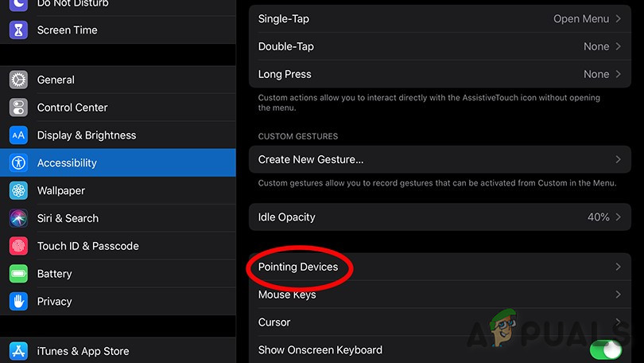Image resolution: width=644 pixels, height=363 pixels.
Task: Tap the Privacy hand icon
Action: tap(18, 302)
